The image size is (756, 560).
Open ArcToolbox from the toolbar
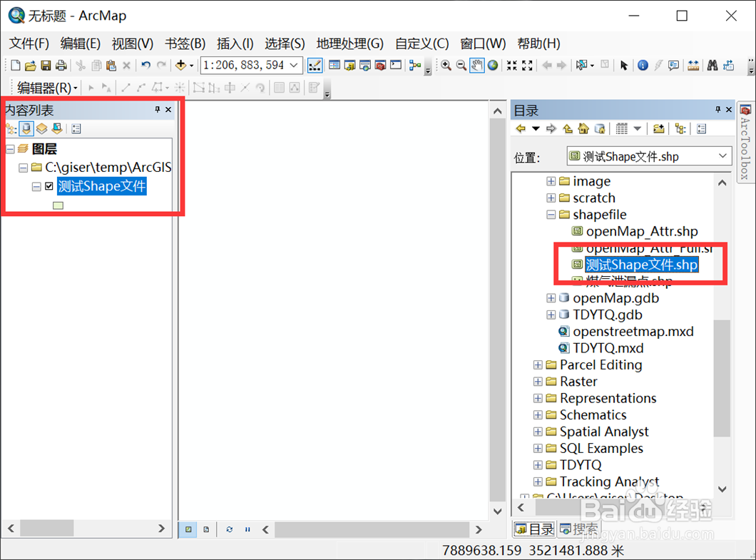[x=380, y=65]
